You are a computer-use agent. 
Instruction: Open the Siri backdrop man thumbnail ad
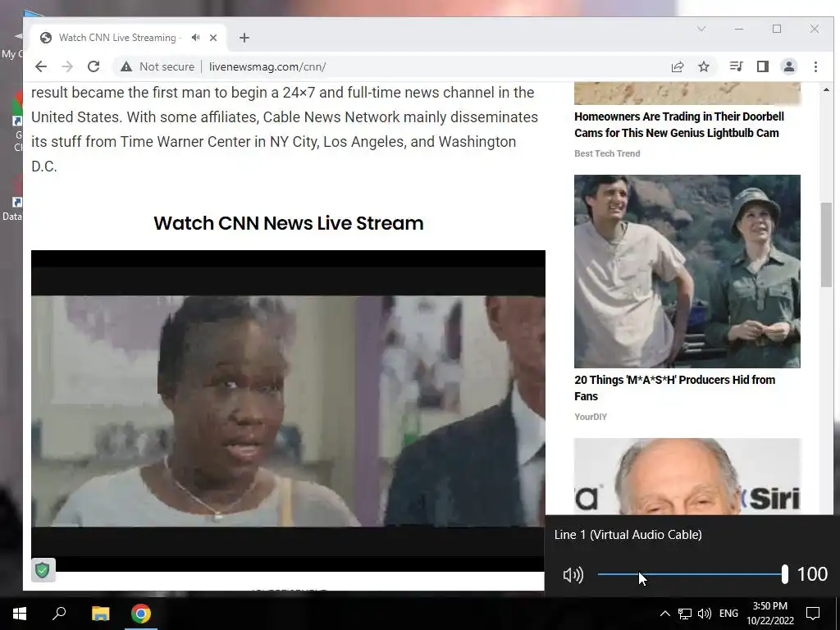click(x=687, y=477)
